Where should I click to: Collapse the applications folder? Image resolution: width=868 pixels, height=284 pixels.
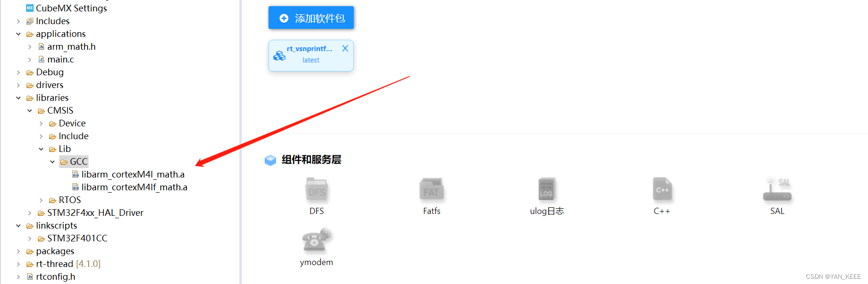[18, 34]
